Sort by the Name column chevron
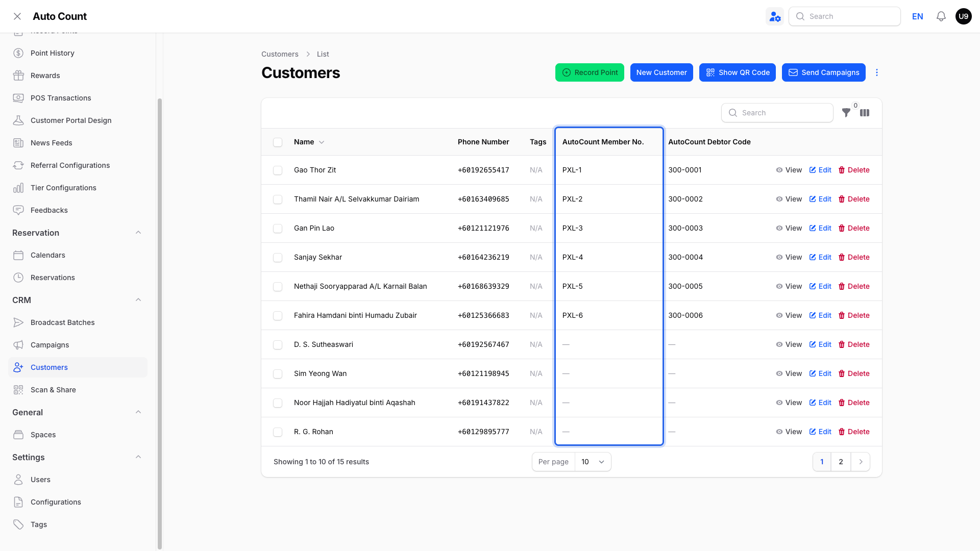This screenshot has width=980, height=551. pyautogui.click(x=322, y=142)
